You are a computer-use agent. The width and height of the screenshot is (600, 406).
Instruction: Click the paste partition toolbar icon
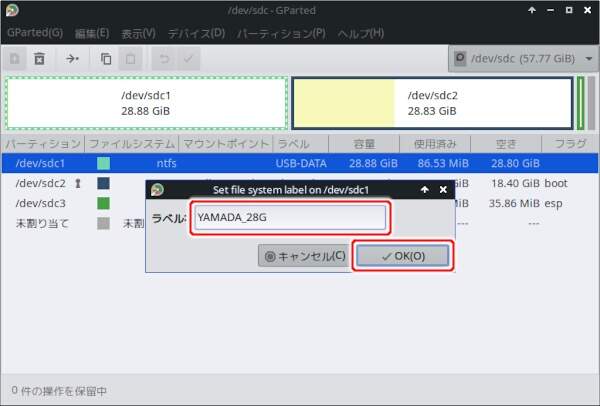[x=130, y=59]
